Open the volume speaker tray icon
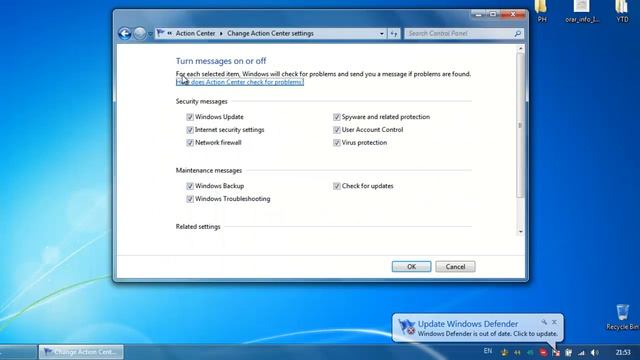The width and height of the screenshot is (640, 360). (595, 352)
